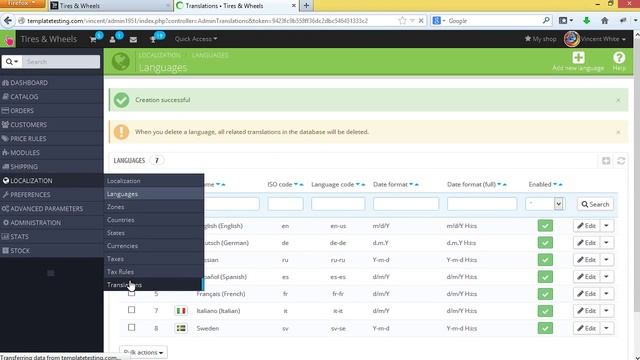Image resolution: width=640 pixels, height=360 pixels.
Task: Bookmark this page with the star icon
Action: 402,20
